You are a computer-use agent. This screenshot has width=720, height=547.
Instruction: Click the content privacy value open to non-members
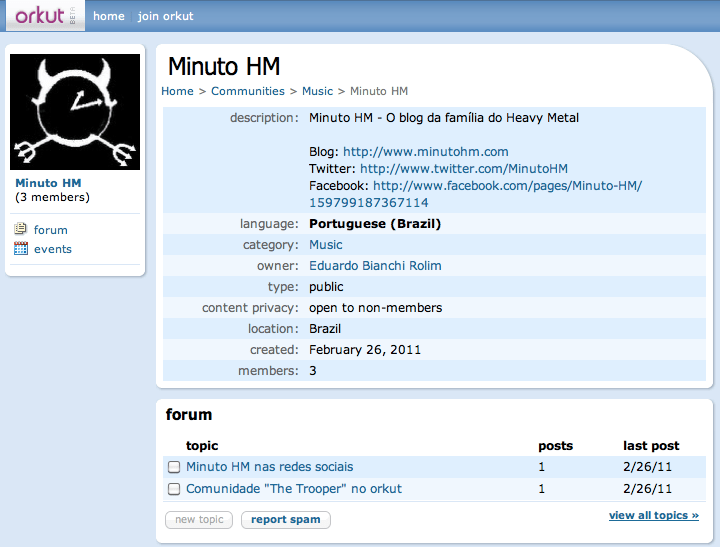click(x=376, y=308)
